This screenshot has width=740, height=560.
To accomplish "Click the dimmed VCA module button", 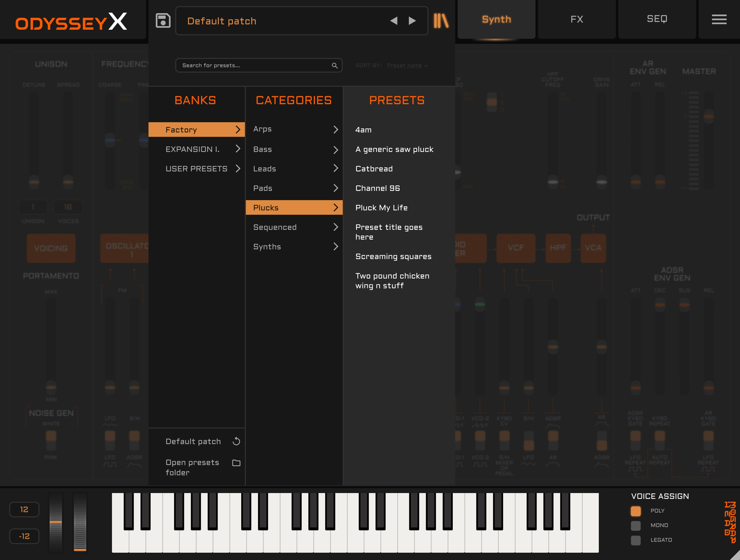I will (x=593, y=248).
